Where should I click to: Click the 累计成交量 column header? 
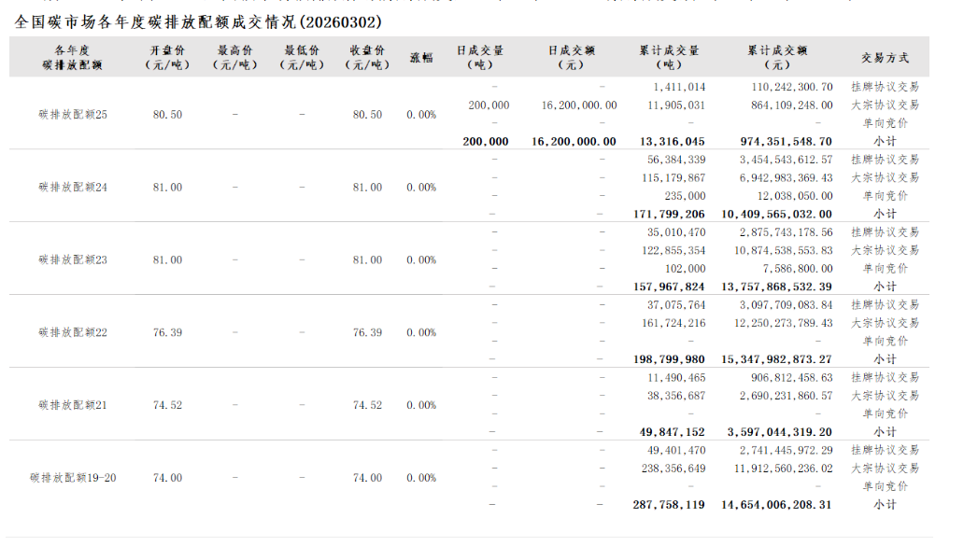tap(669, 57)
